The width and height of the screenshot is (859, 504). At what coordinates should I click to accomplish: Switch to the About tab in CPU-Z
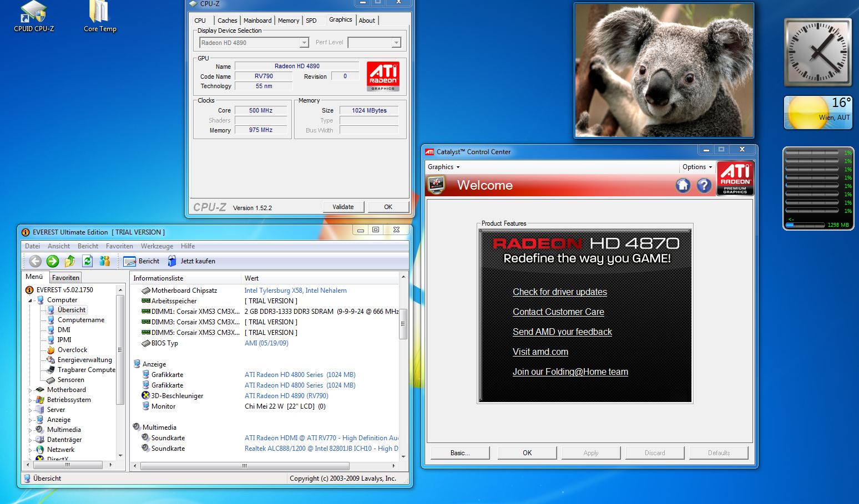coord(367,21)
